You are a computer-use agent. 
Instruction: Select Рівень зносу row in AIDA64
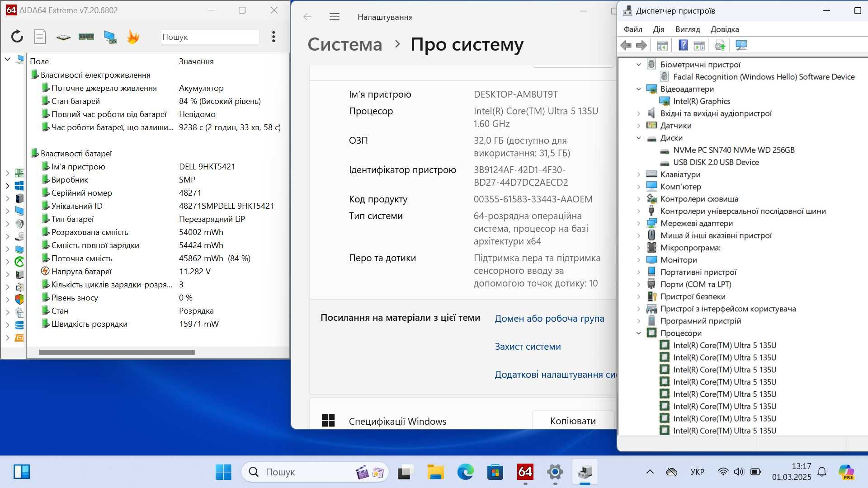158,298
